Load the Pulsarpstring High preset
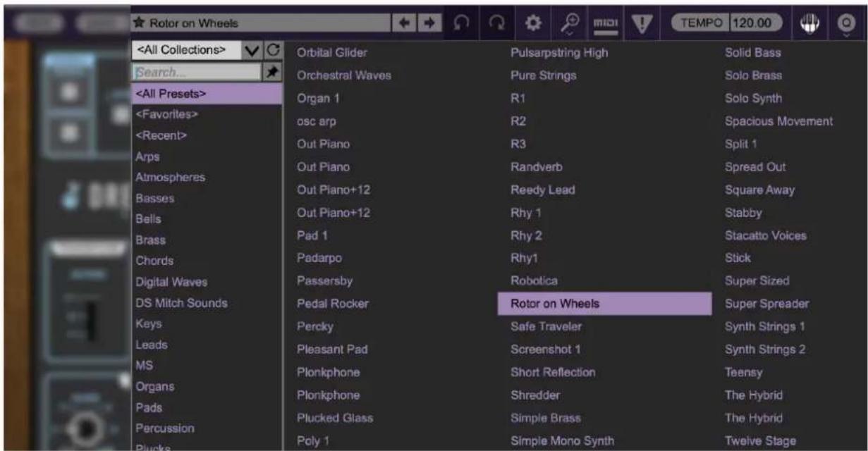This screenshot has height=451, width=868. [x=559, y=53]
